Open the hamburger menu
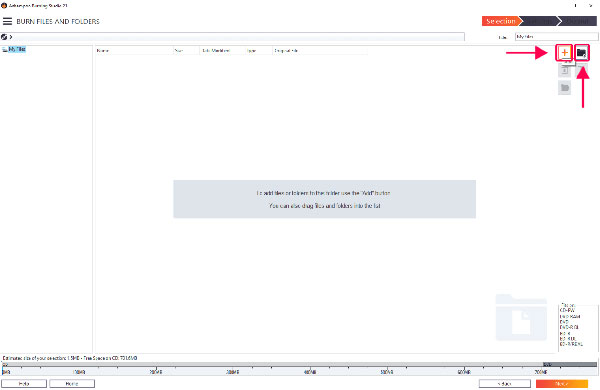This screenshot has width=600, height=390. point(7,21)
